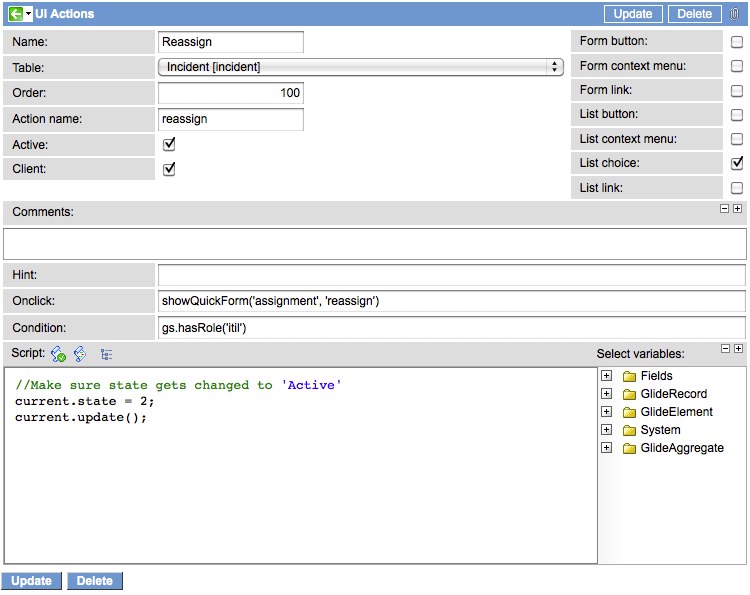Shrink the Comments field with minus icon

click(725, 209)
